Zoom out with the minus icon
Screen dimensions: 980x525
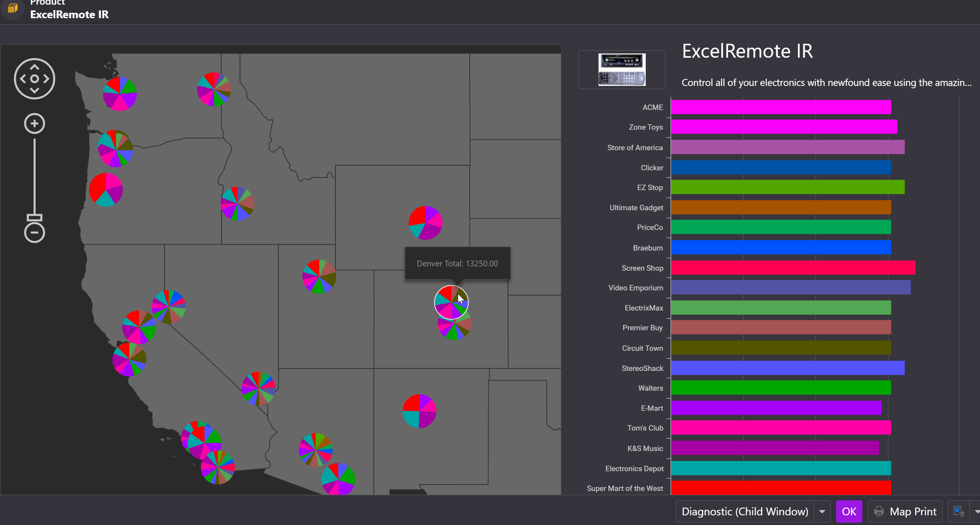pos(34,232)
